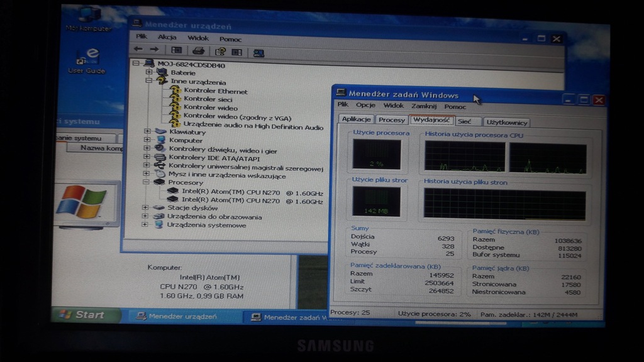This screenshot has height=362, width=644.
Task: Expand Urządzenia do obrazowania category
Action: tap(145, 216)
